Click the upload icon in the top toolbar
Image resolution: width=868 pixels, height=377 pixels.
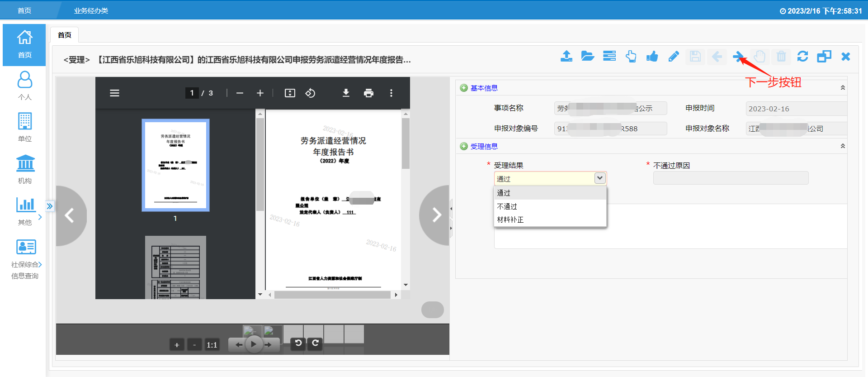(x=566, y=56)
